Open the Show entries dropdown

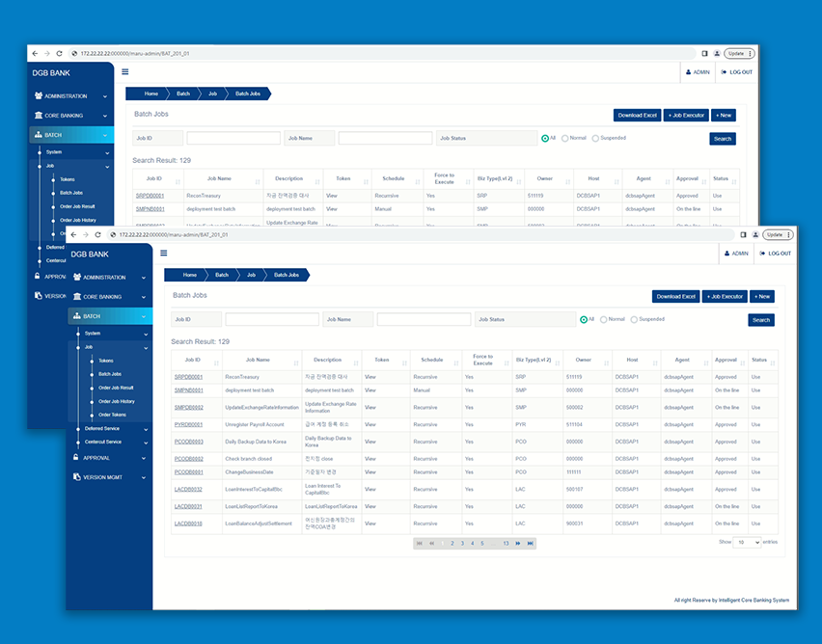tap(747, 543)
